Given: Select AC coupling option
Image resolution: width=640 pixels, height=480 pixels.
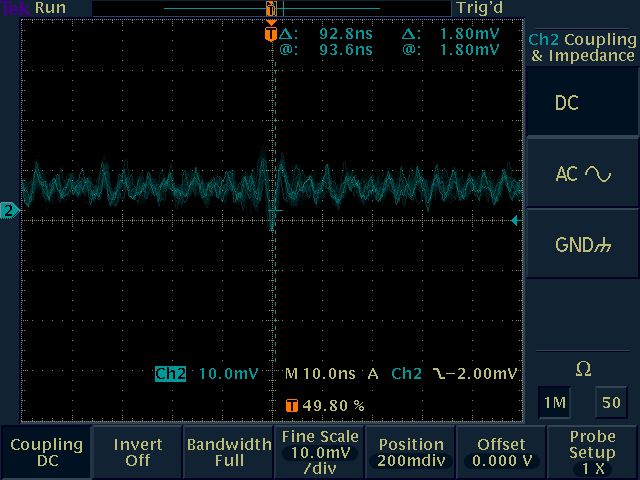Looking at the screenshot, I should pyautogui.click(x=582, y=174).
